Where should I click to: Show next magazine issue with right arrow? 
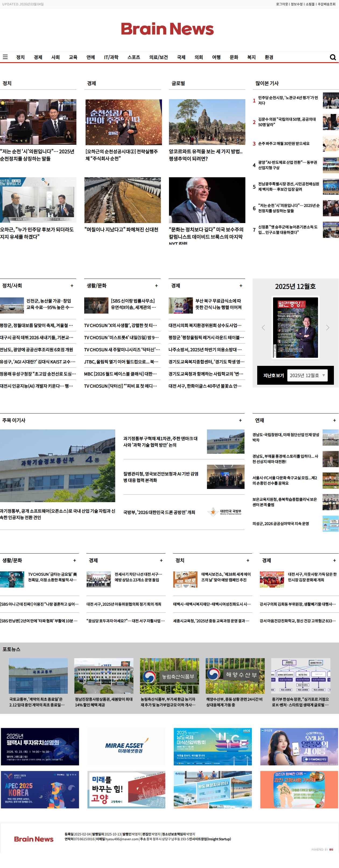click(327, 328)
